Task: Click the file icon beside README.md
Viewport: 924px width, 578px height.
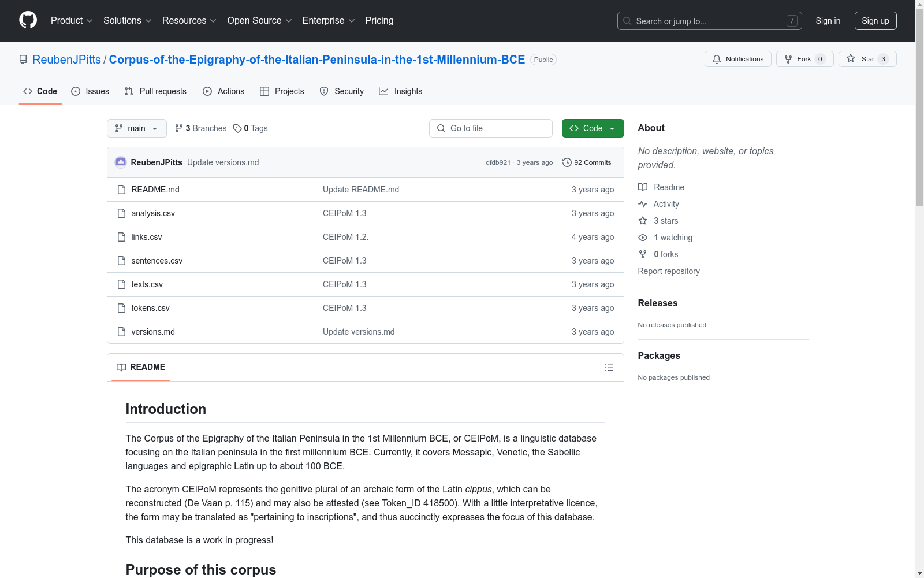Action: [121, 190]
